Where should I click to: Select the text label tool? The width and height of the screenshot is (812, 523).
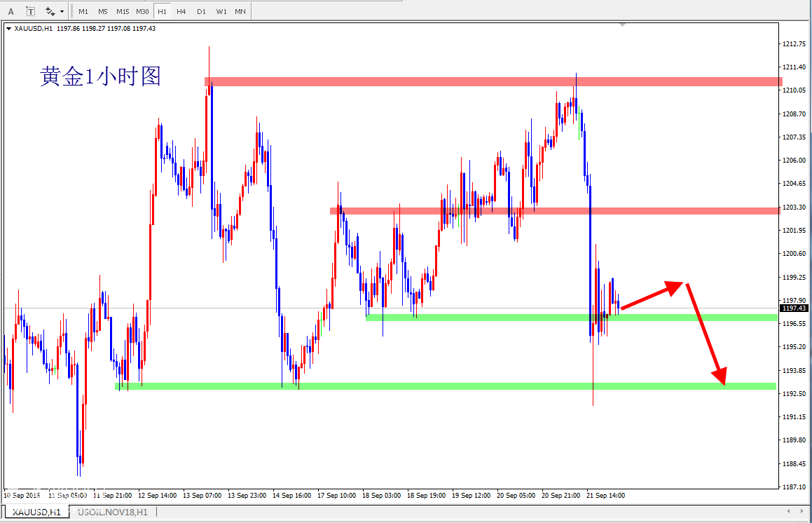coord(31,11)
